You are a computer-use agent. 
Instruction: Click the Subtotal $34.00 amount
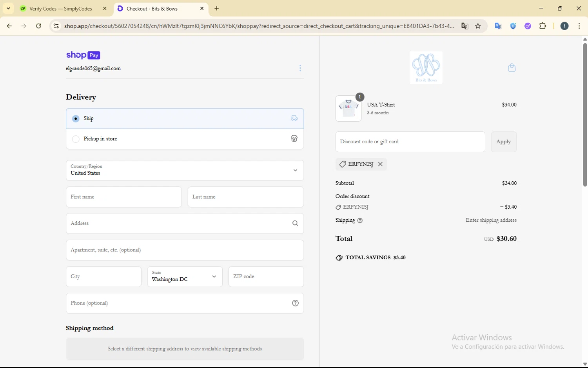[x=509, y=183]
